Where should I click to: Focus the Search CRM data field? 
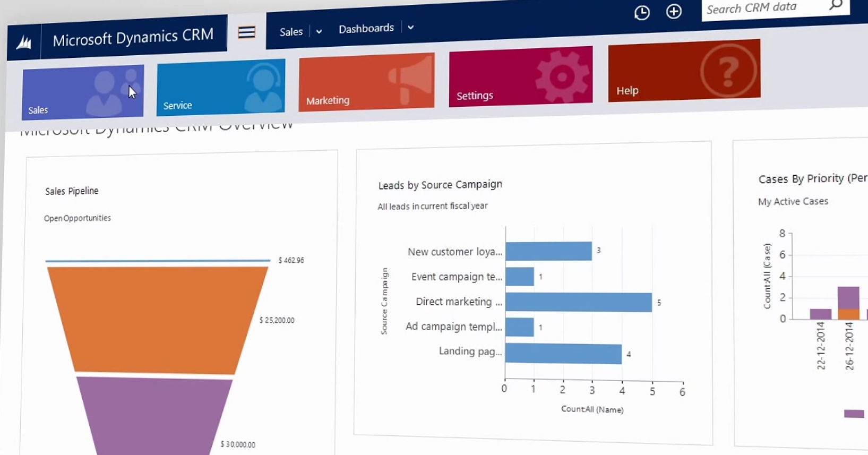(x=759, y=7)
